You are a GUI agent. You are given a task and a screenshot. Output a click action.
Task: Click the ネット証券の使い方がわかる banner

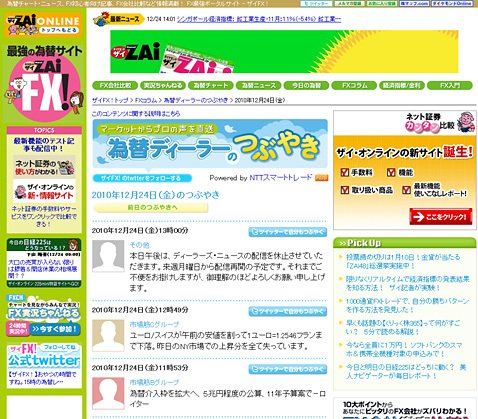point(44,167)
